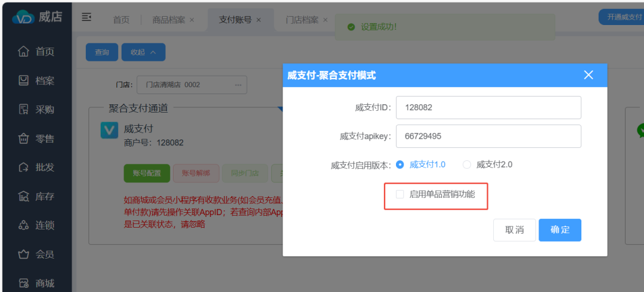Screen dimensions: 644x292
Task: Open 采购 in the left sidebar
Action: click(36, 110)
